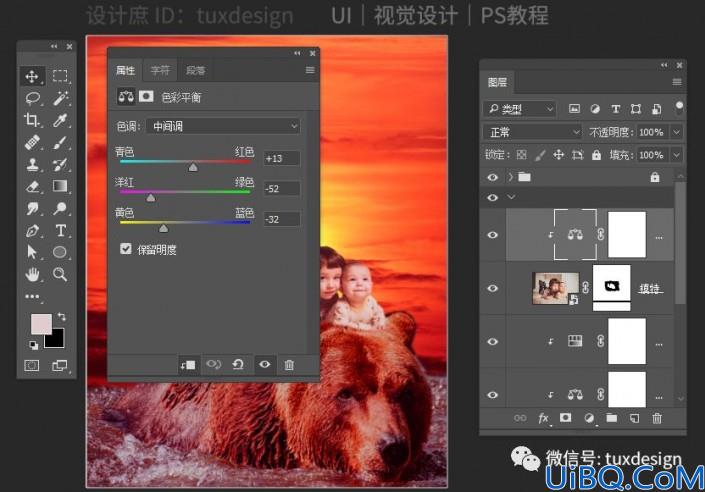Click the Cyan-Red slider handle
The height and width of the screenshot is (492, 705).
(x=193, y=167)
